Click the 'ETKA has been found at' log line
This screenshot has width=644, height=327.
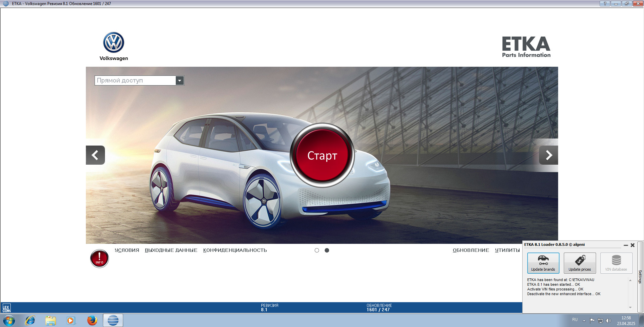click(560, 280)
